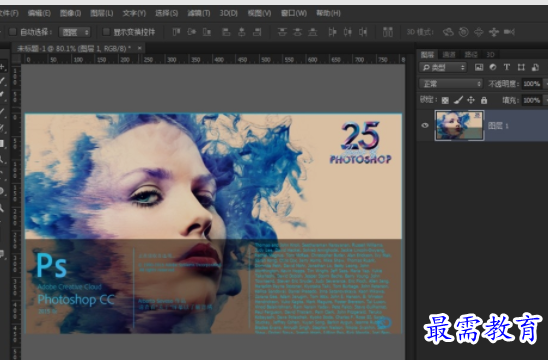Lock transparent pixels icon
Viewport: 548px width, 360px height.
click(445, 101)
